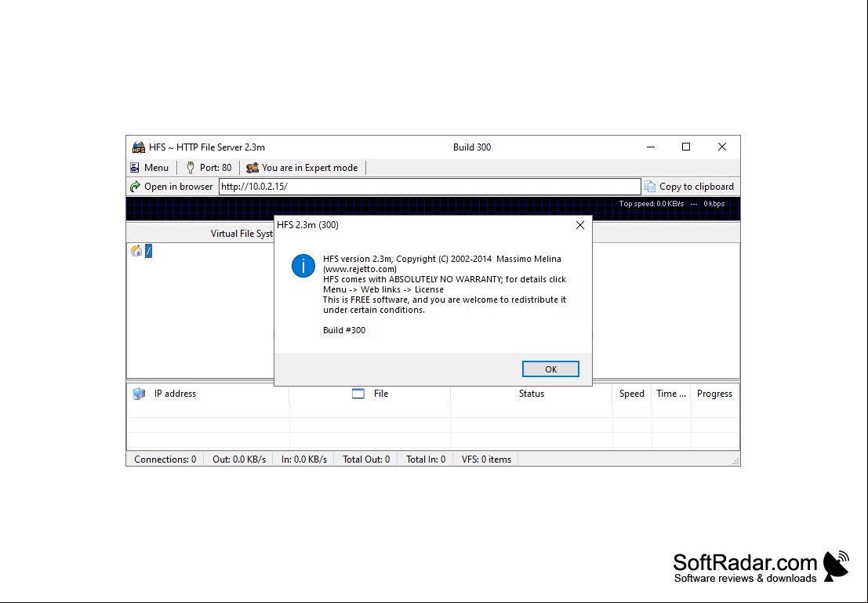
Task: Click the Status column header
Action: 532,394
